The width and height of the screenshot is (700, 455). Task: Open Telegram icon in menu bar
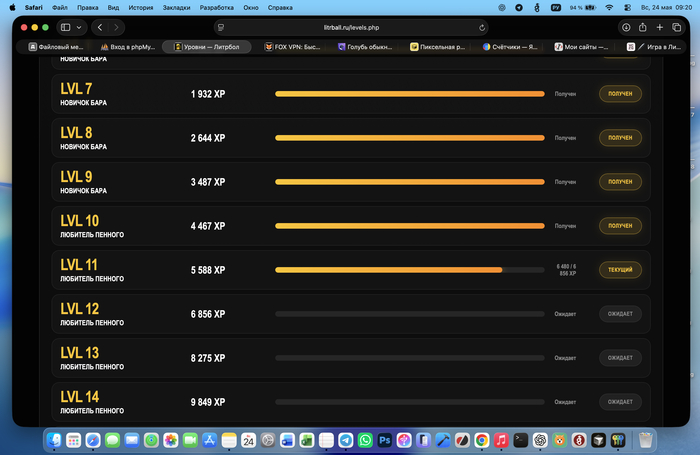tap(519, 8)
